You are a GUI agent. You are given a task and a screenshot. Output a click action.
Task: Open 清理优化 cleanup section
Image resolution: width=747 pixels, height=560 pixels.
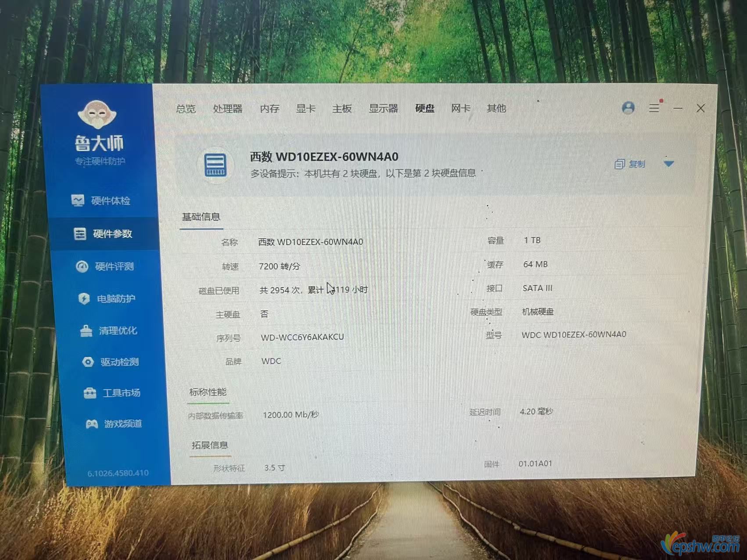coord(108,330)
